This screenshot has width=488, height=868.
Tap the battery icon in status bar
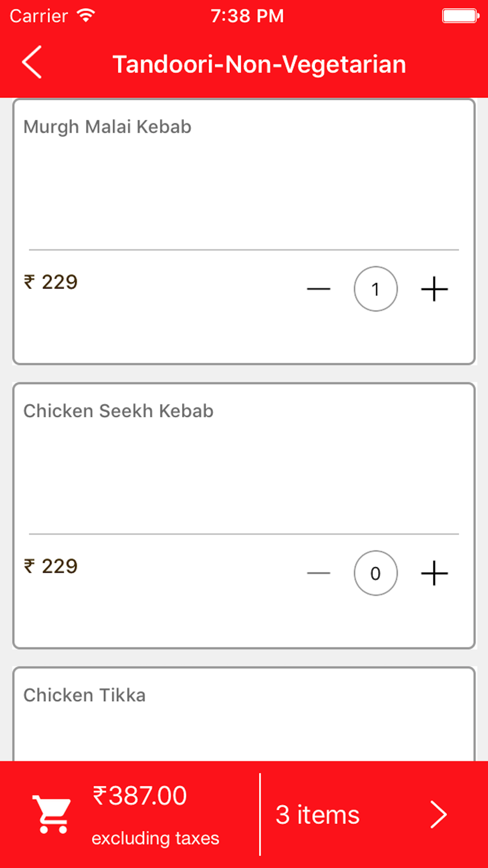coord(460,16)
